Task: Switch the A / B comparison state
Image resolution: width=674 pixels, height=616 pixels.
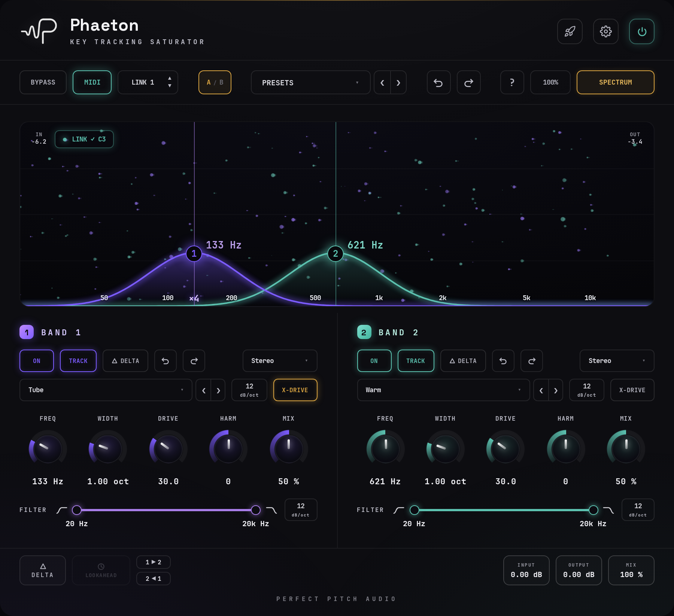Action: coord(215,82)
